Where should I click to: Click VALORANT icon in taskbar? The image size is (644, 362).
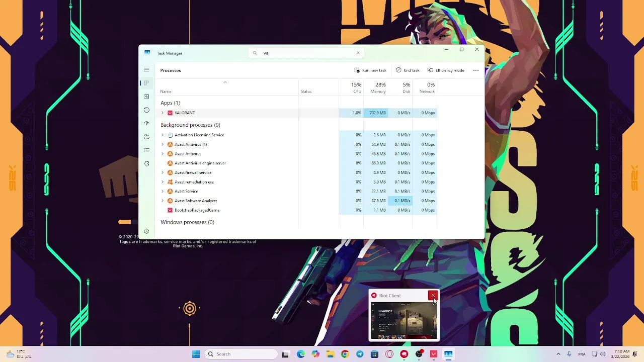433,354
